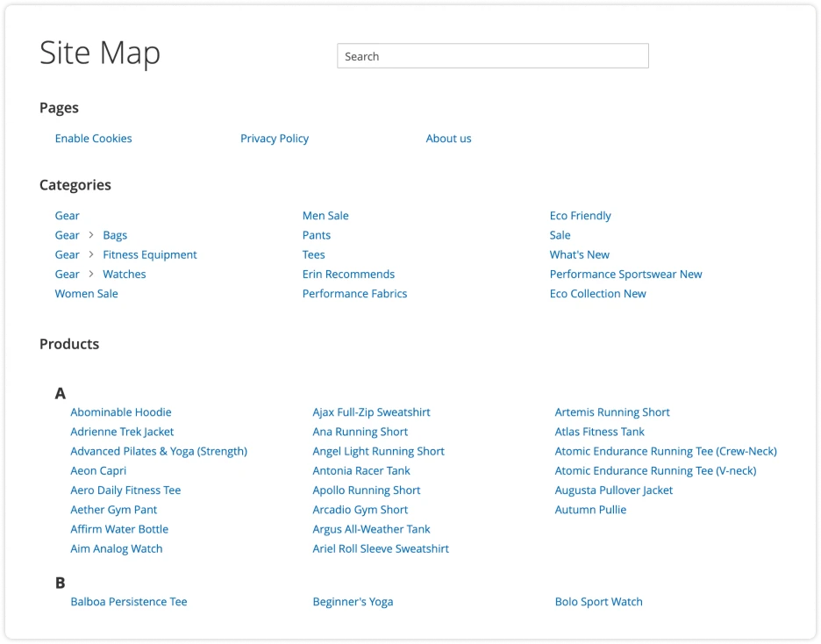Open the Abominable Hoodie product page
The height and width of the screenshot is (644, 821).
pyautogui.click(x=121, y=411)
